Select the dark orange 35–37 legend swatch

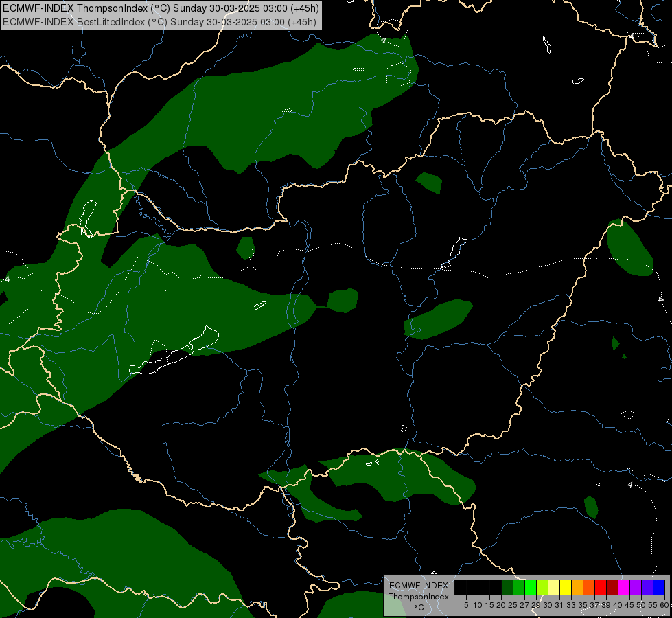589,587
